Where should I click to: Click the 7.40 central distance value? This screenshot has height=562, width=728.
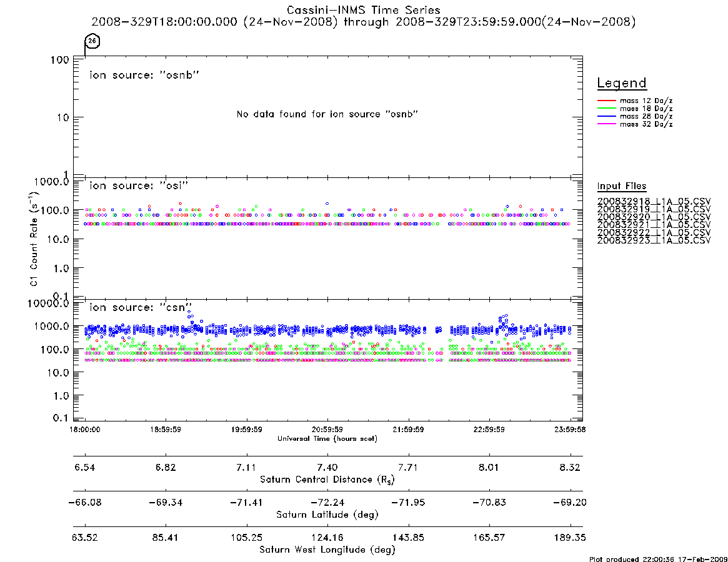tap(327, 467)
